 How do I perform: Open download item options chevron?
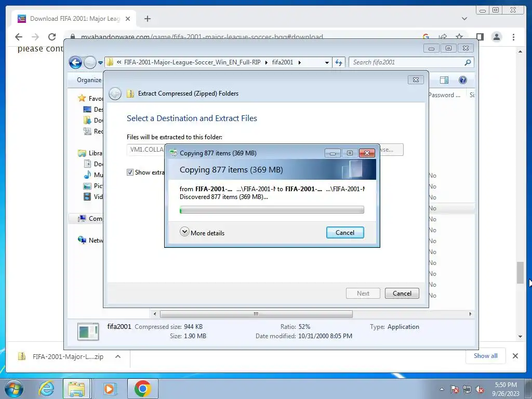click(x=118, y=356)
